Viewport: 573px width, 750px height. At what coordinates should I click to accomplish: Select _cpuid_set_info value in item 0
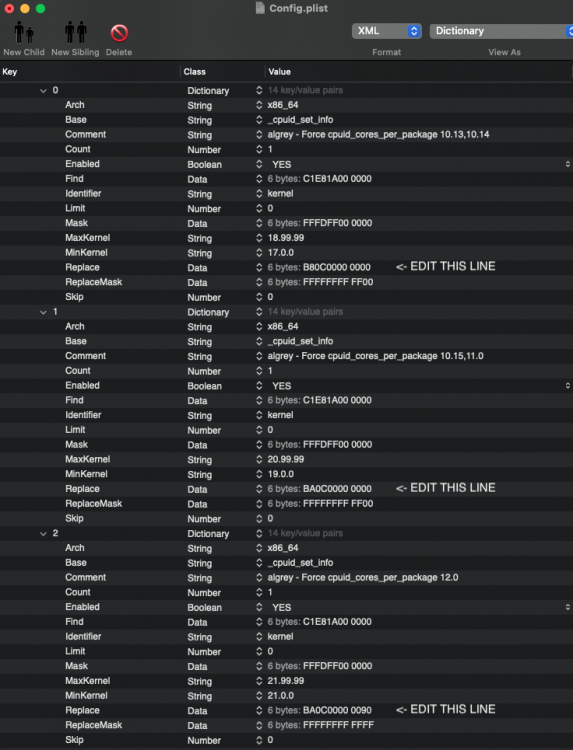click(300, 120)
